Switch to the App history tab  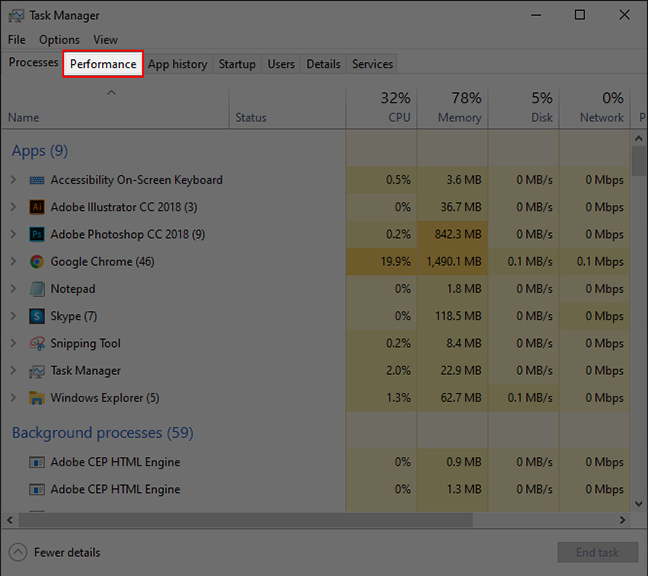pyautogui.click(x=178, y=64)
